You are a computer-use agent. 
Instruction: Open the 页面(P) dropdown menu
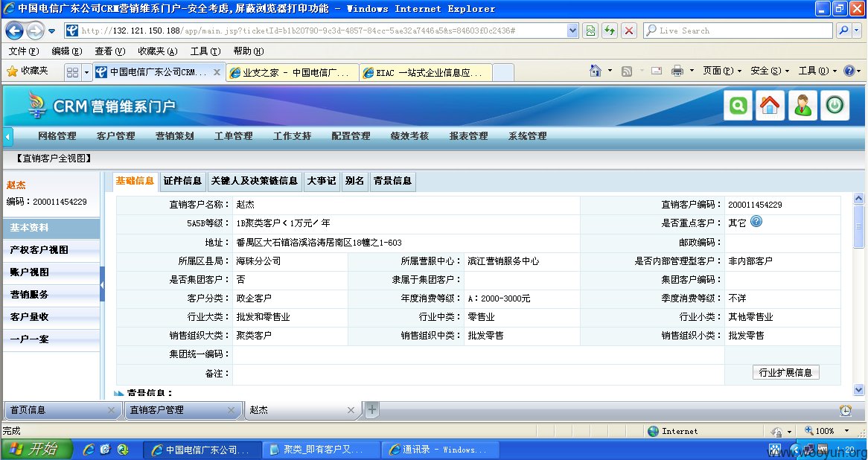pyautogui.click(x=722, y=71)
